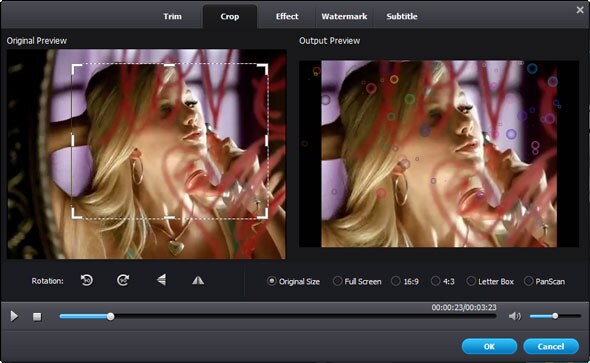The image size is (590, 363).
Task: Click the Output Preview label
Action: coord(330,41)
